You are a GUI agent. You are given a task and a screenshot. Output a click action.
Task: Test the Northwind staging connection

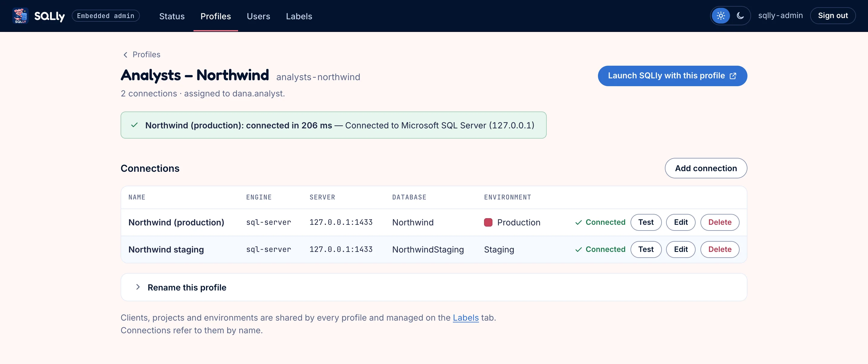(646, 249)
